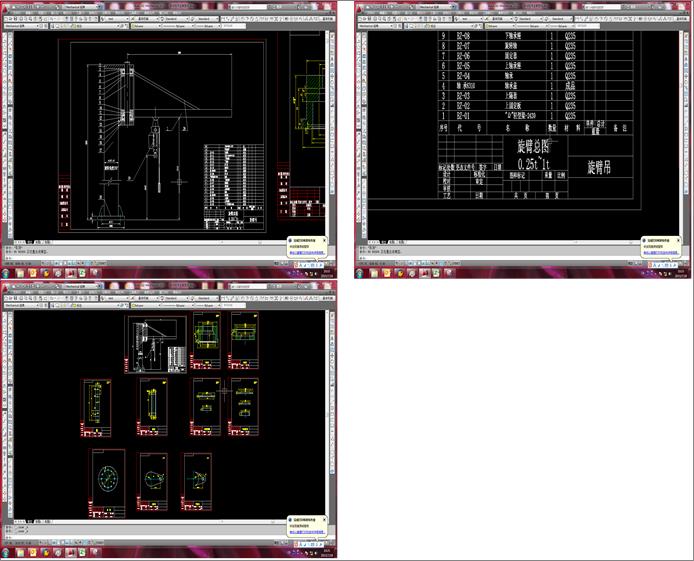The width and height of the screenshot is (694, 561).
Task: Open the ByLayer lineweight dropdown in top-left window
Action: pyautogui.click(x=208, y=26)
